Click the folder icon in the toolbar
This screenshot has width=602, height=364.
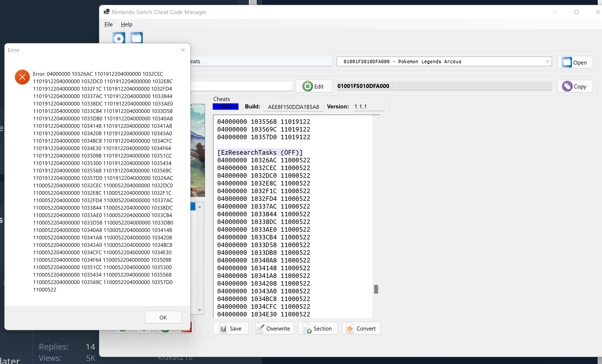coord(136,37)
